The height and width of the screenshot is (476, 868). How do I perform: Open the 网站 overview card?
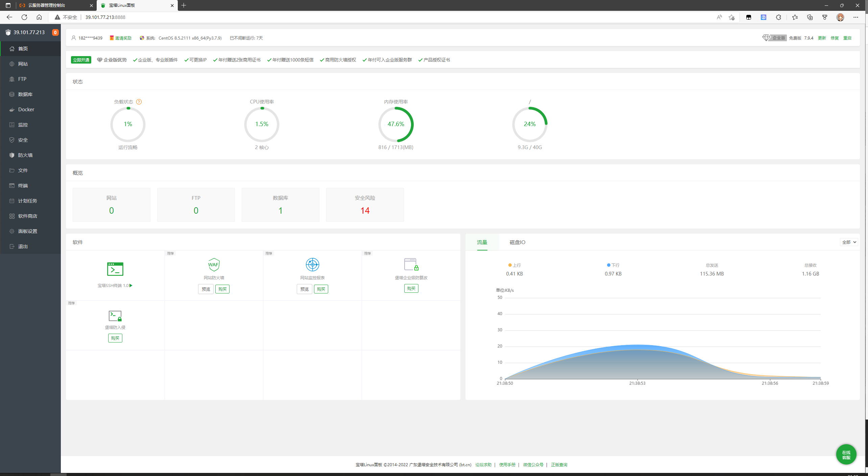112,205
